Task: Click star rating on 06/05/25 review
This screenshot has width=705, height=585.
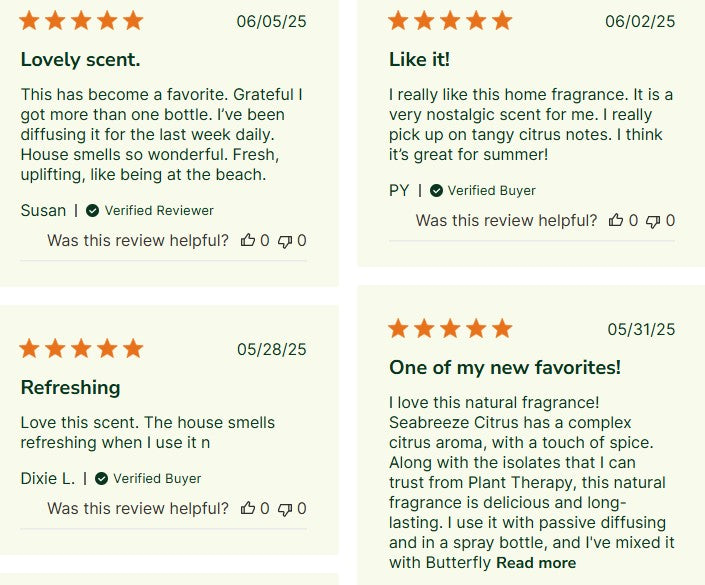Action: 81,21
